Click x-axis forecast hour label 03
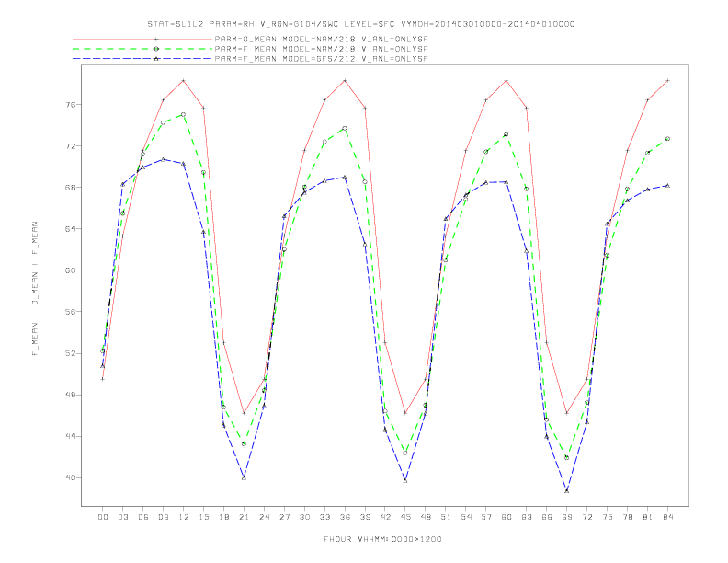Image resolution: width=728 pixels, height=563 pixels. pyautogui.click(x=122, y=517)
